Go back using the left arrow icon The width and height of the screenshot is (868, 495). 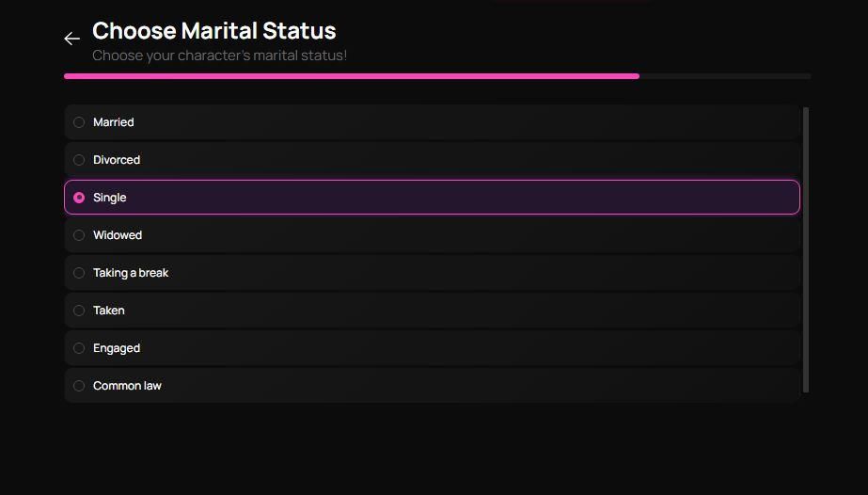pos(71,39)
